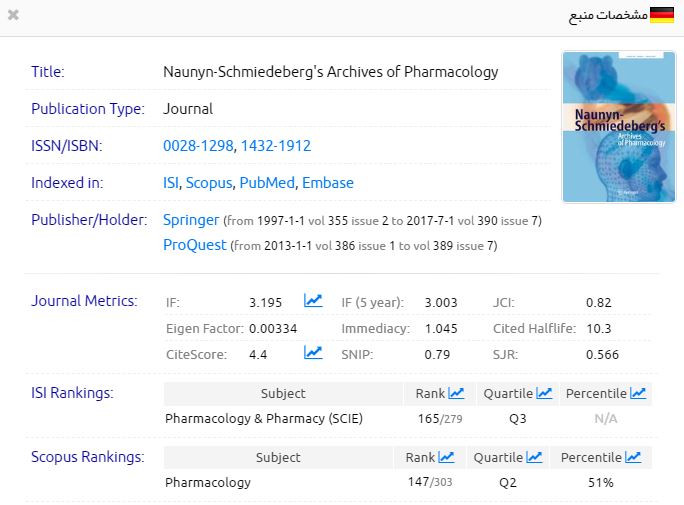Click the German flag icon

coord(662,15)
